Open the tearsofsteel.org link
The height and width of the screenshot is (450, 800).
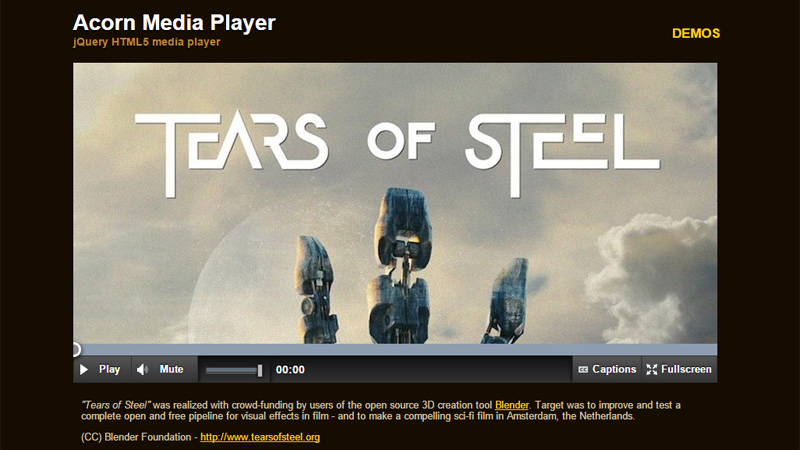tap(260, 437)
